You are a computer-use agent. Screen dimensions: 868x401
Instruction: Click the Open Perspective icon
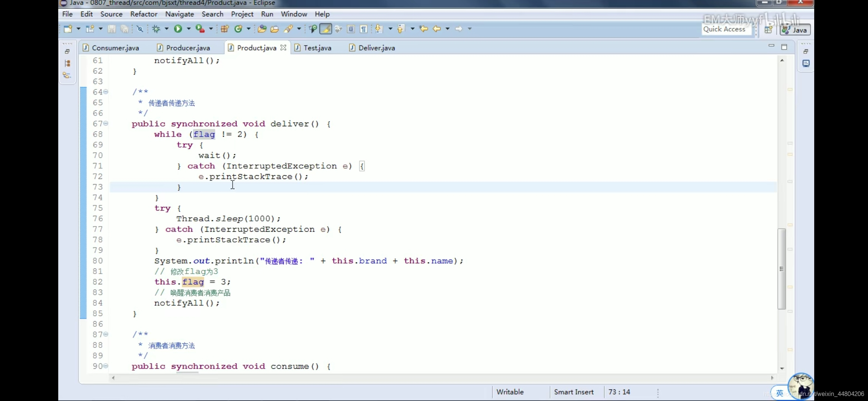click(768, 30)
